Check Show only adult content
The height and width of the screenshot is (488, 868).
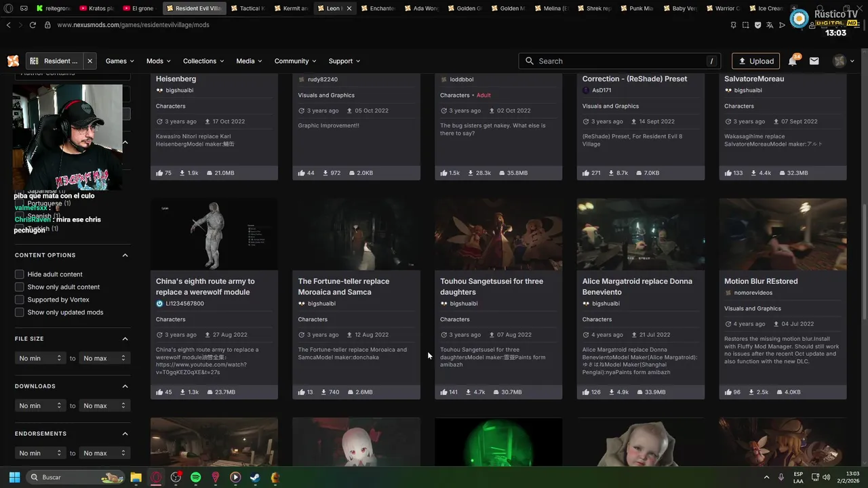coord(20,287)
